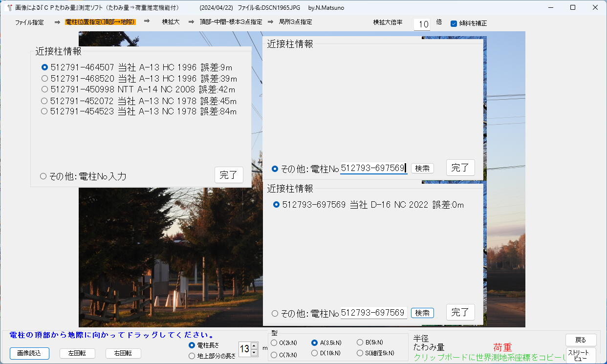607x364 pixels.
Task: Click the 横拡大倍率 value field
Action: pos(422,24)
